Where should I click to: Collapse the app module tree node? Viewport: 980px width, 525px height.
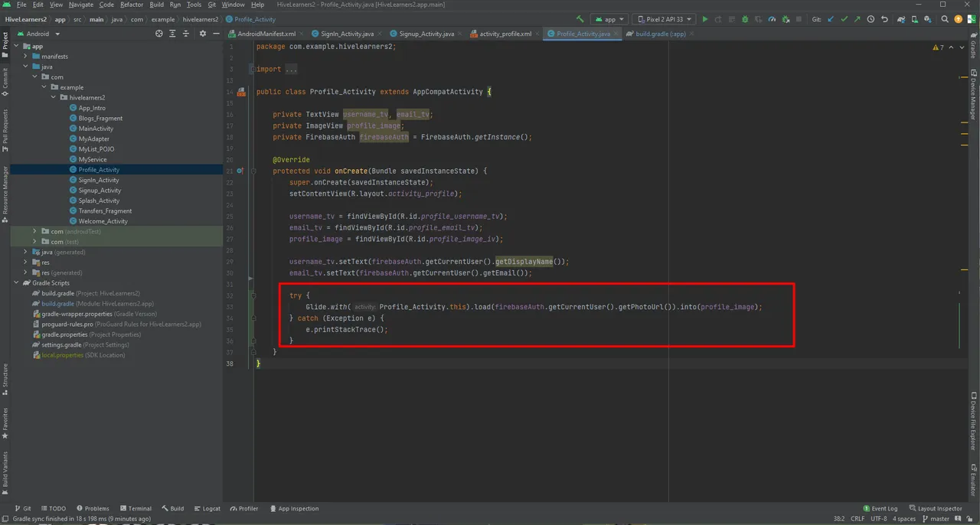16,46
